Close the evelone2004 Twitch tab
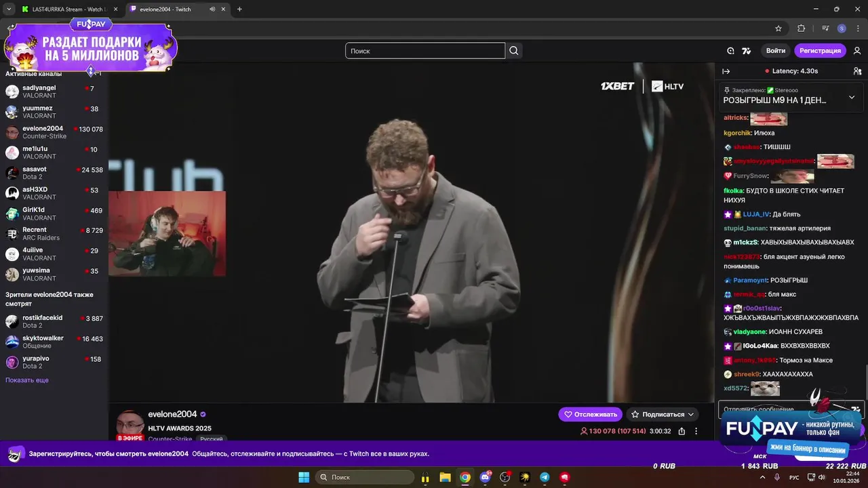 pos(223,9)
